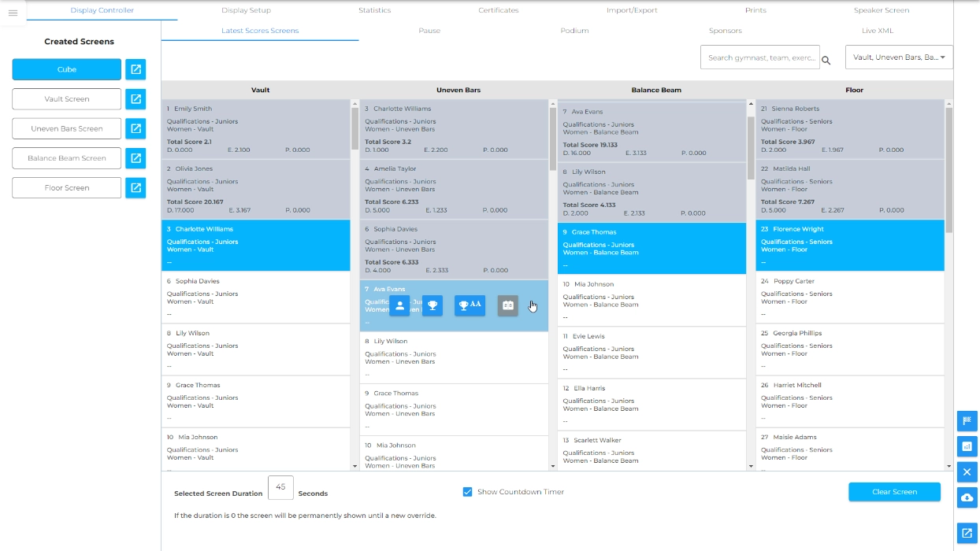Click the Clear Screen button

894,492
